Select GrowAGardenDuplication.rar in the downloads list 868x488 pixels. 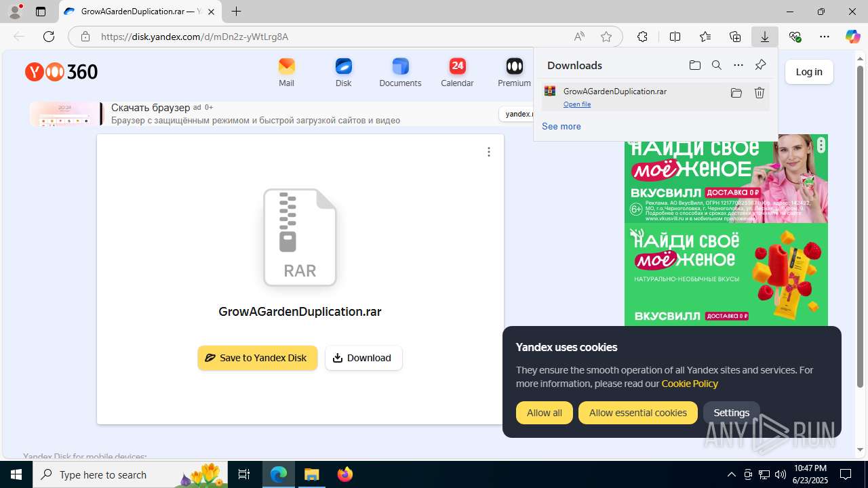point(655,97)
